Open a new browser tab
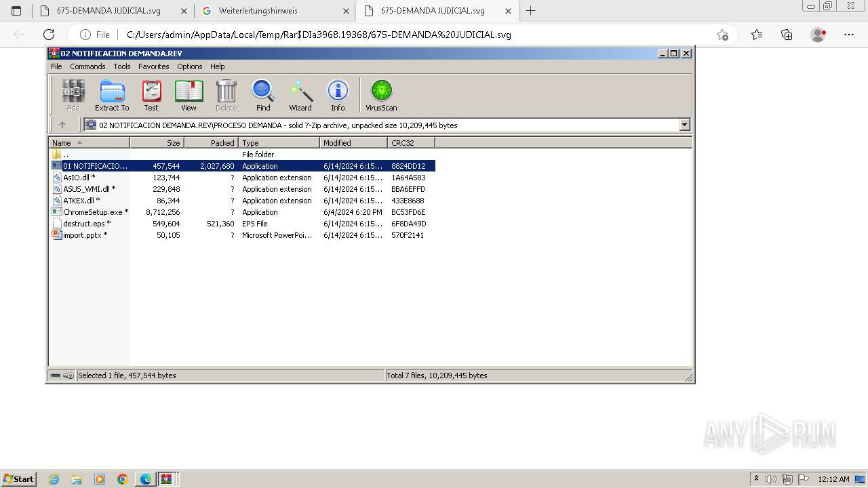Image resolution: width=868 pixels, height=488 pixels. point(530,11)
